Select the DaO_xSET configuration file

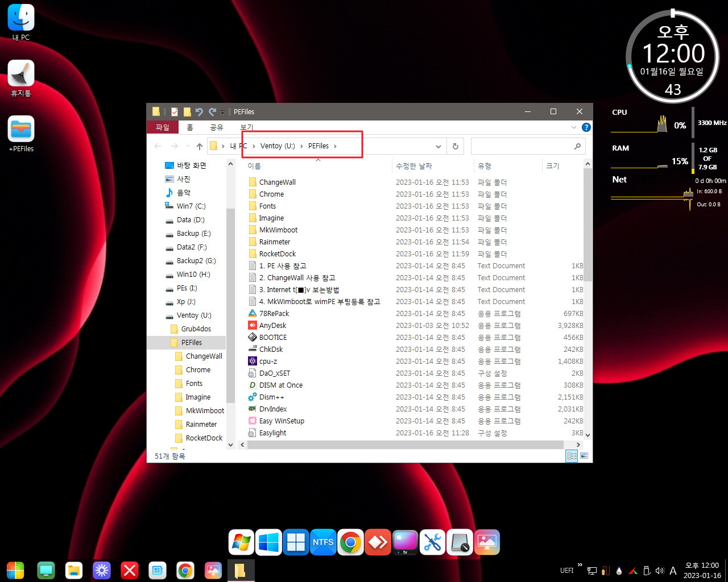pyautogui.click(x=274, y=373)
